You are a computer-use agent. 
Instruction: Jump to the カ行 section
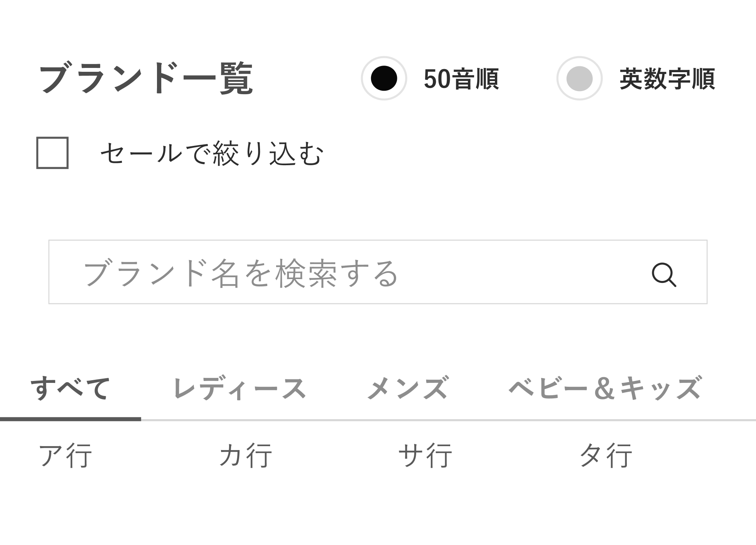click(x=245, y=455)
